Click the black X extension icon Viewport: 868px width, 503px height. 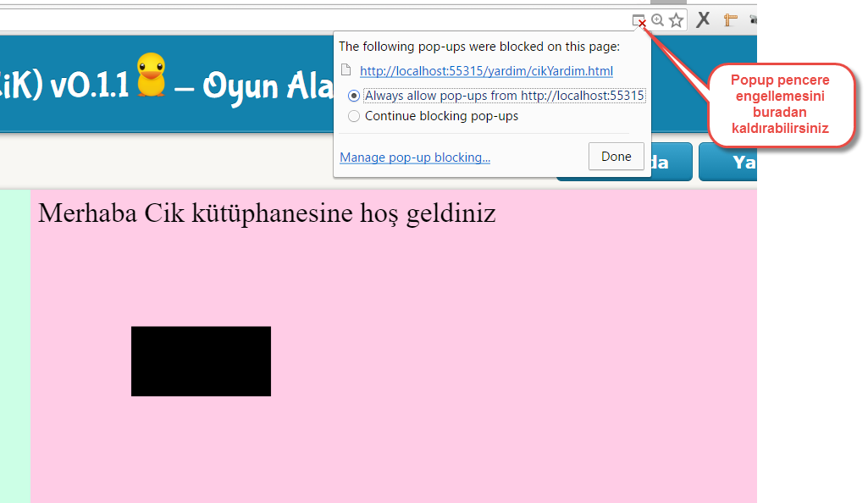click(x=703, y=20)
